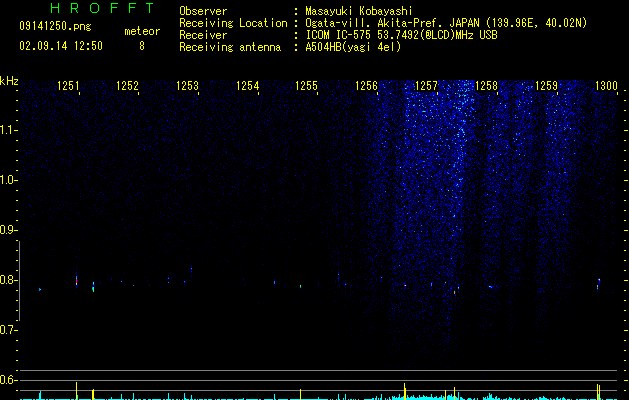
Task: Click the 0.9 kHz frequency label
Action: (8, 230)
